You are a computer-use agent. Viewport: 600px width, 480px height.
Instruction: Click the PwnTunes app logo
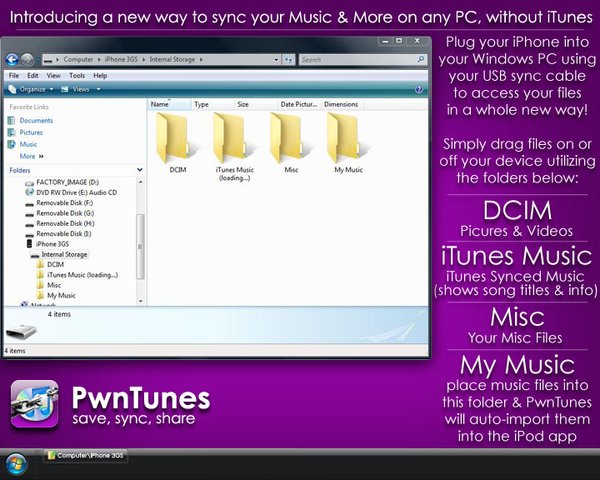click(x=35, y=404)
